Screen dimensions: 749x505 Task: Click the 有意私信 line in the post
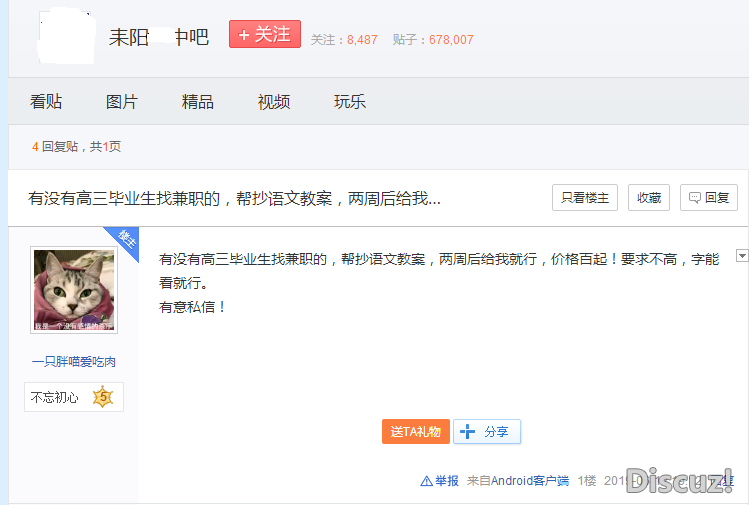click(192, 307)
